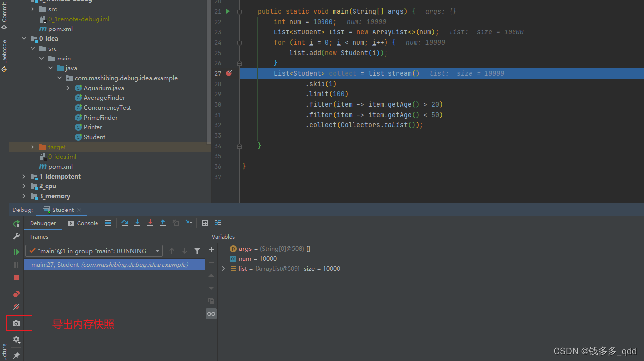Click Show Execution Point icon
644x361 pixels.
108,223
